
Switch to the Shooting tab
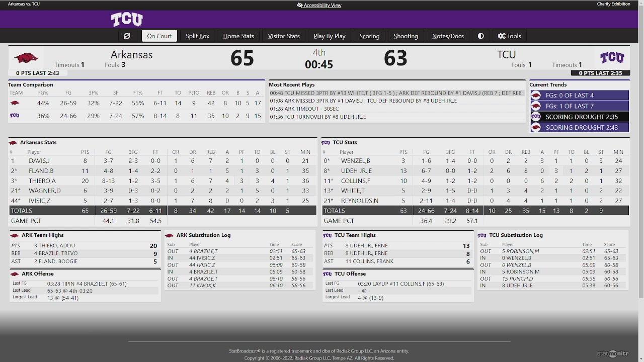click(x=406, y=36)
